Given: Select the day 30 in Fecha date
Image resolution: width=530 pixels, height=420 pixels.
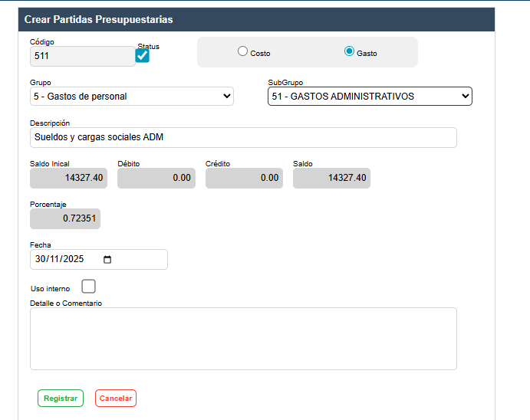Looking at the screenshot, I should click(x=40, y=260).
